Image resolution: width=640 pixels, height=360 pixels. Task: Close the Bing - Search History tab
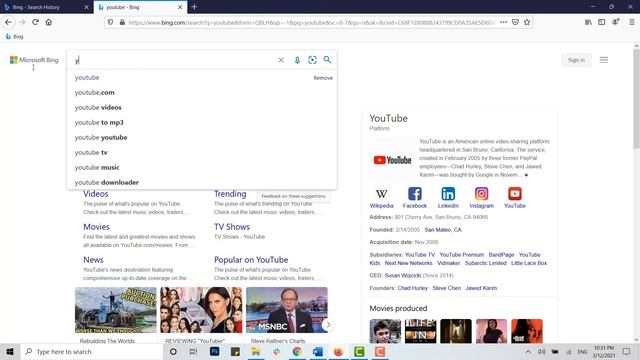pyautogui.click(x=86, y=7)
